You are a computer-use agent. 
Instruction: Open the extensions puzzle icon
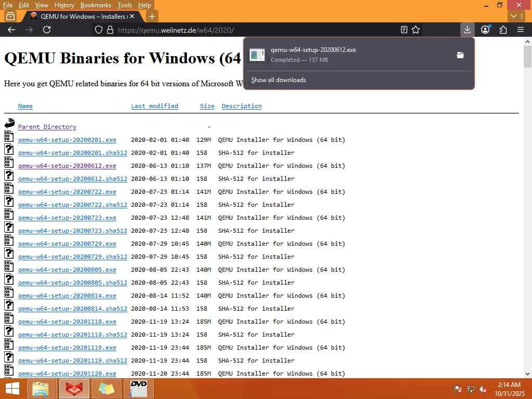[503, 30]
